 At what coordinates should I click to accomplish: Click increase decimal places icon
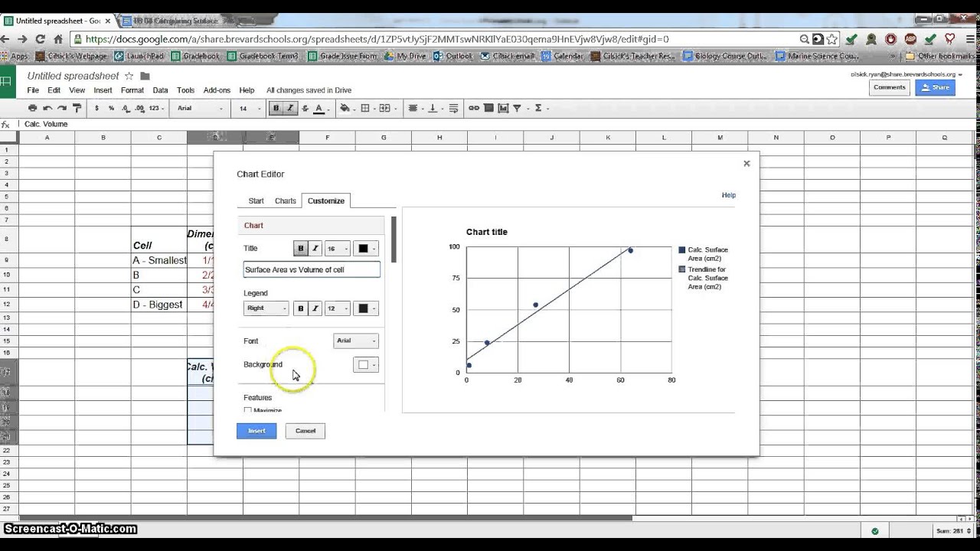tap(139, 108)
